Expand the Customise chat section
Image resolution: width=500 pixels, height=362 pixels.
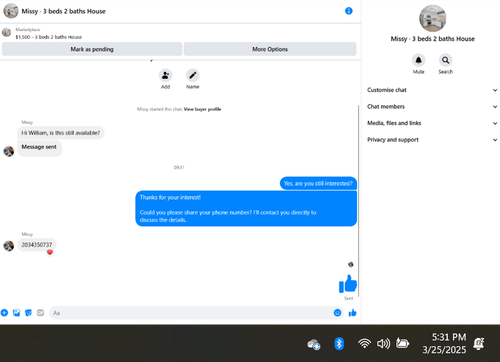tap(432, 90)
